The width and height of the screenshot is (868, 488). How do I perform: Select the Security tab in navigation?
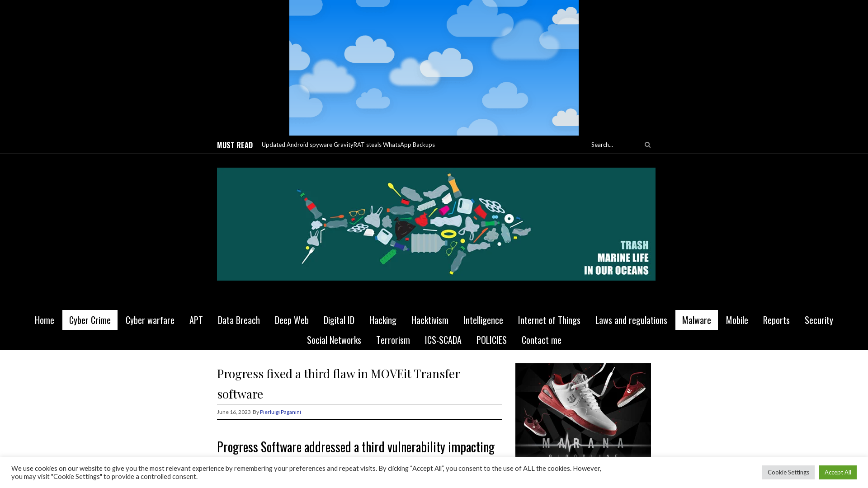(x=819, y=319)
